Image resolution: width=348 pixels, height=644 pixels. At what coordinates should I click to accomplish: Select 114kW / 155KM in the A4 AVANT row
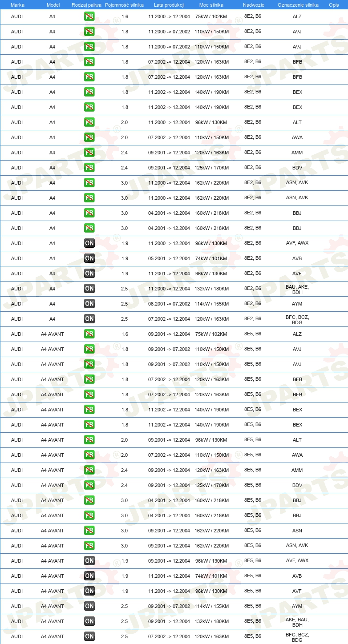tap(211, 606)
